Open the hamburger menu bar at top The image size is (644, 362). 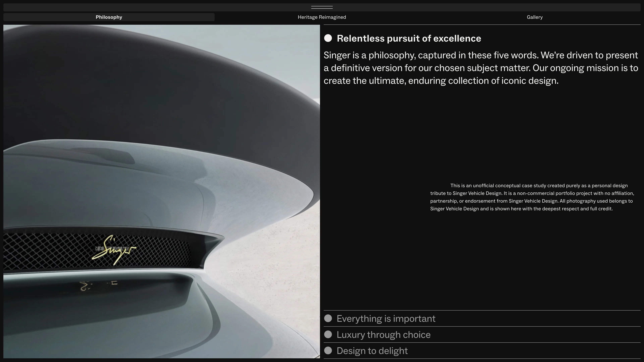(322, 7)
